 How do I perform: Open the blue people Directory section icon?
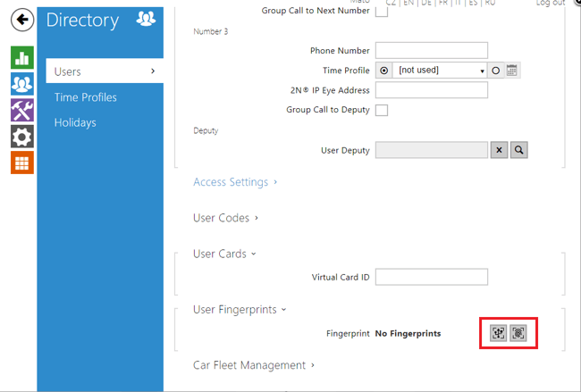[x=22, y=84]
